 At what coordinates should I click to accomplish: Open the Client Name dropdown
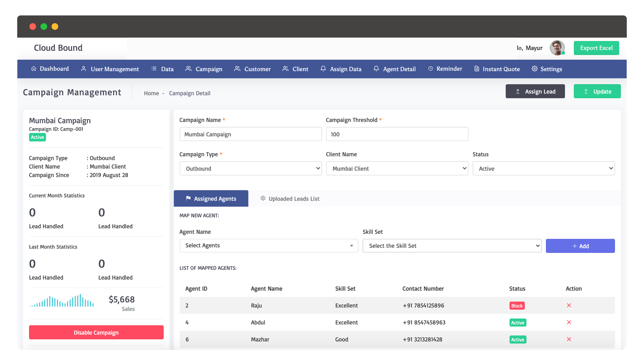click(397, 168)
